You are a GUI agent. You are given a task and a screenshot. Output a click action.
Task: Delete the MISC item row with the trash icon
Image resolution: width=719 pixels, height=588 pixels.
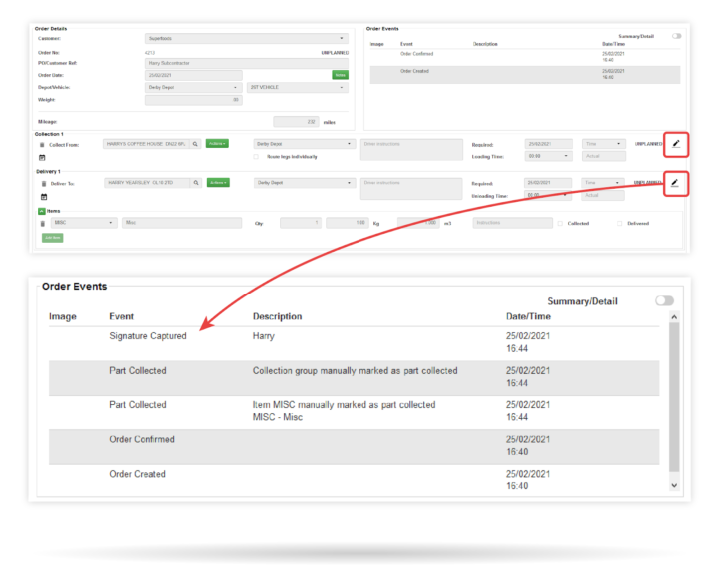point(42,224)
